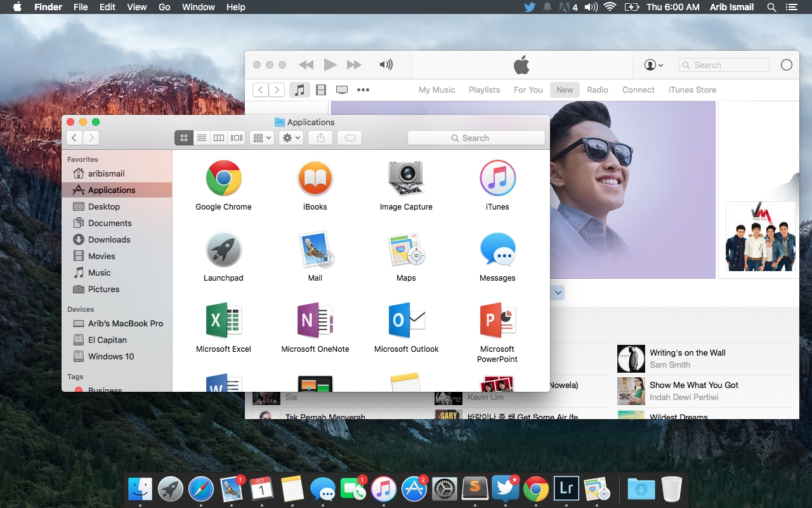812x508 pixels.
Task: Switch Finder to list view
Action: pyautogui.click(x=201, y=138)
